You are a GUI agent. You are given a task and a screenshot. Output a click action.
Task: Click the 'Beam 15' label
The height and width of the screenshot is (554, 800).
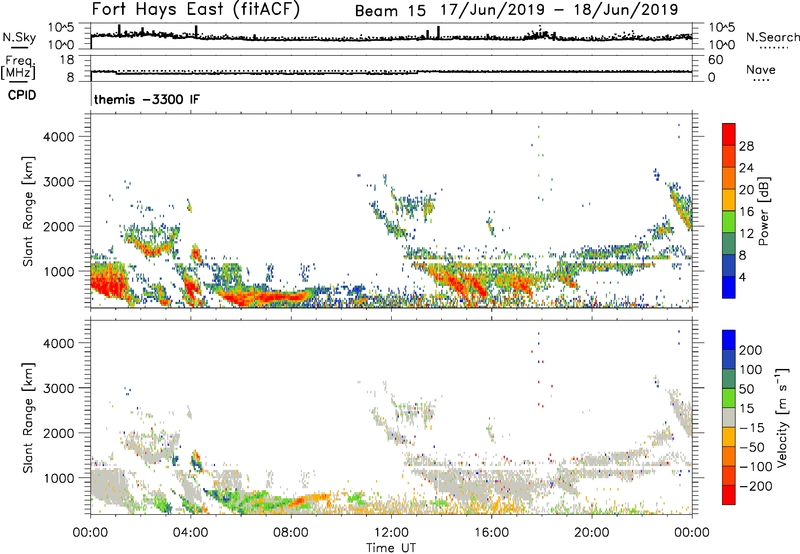coord(390,11)
